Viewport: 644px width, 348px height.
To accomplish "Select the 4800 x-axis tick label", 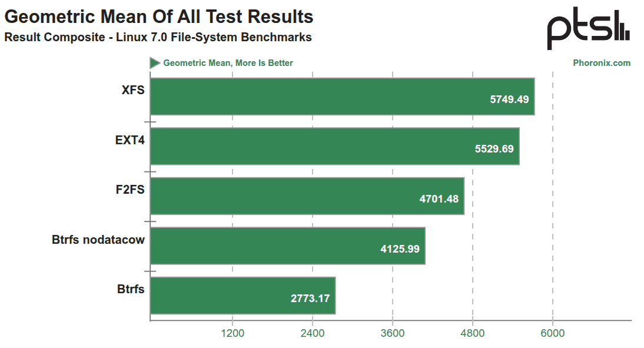I will (473, 333).
